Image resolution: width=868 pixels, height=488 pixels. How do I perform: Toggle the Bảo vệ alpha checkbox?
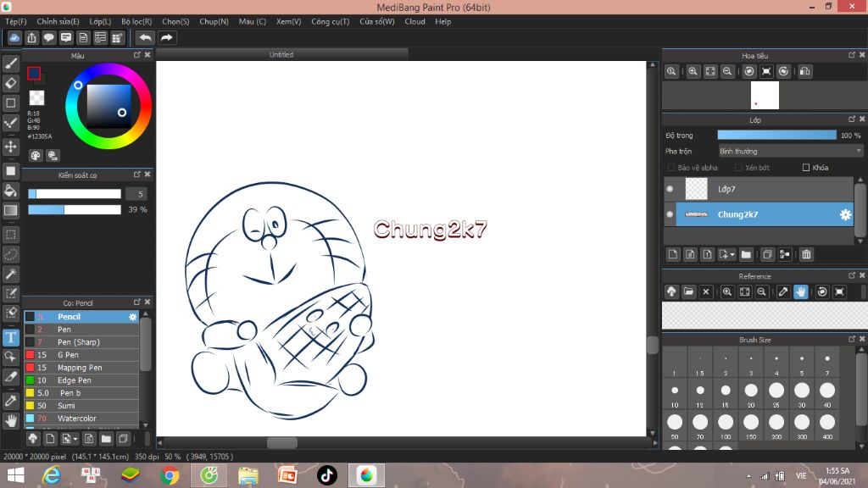click(x=671, y=168)
